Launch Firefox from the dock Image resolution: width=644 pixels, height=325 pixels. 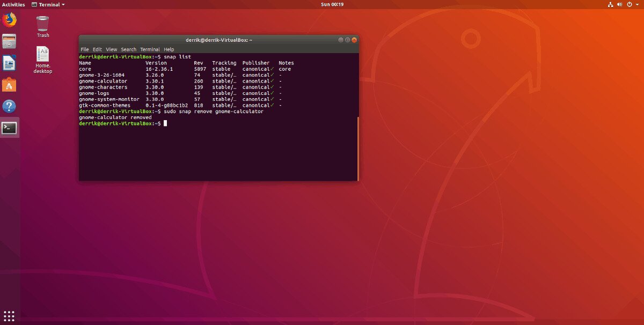9,20
